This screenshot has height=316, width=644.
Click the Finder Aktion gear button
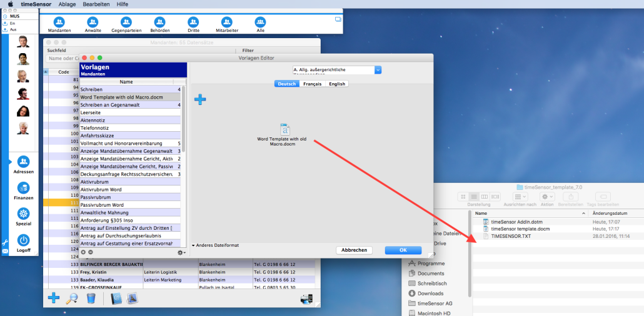pyautogui.click(x=547, y=197)
